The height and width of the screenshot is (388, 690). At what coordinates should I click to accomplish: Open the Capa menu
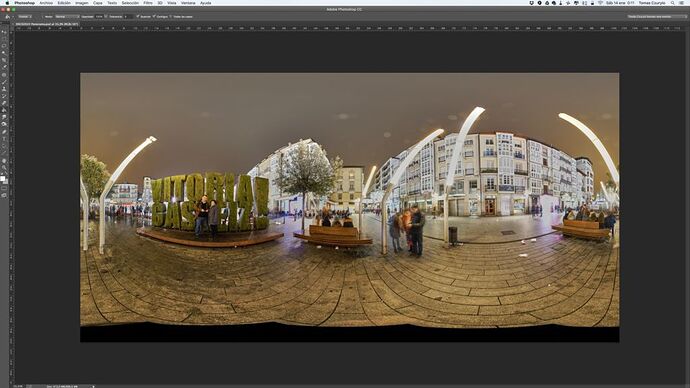(x=98, y=3)
